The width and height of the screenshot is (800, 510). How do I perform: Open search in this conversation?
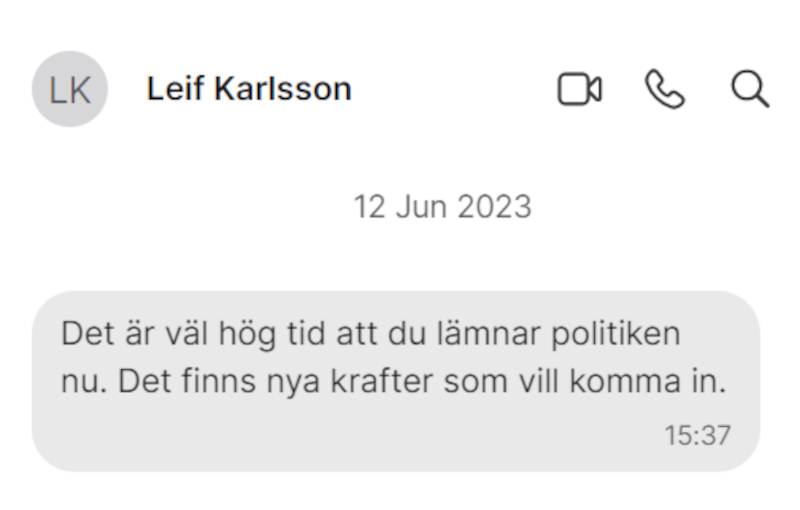point(749,90)
